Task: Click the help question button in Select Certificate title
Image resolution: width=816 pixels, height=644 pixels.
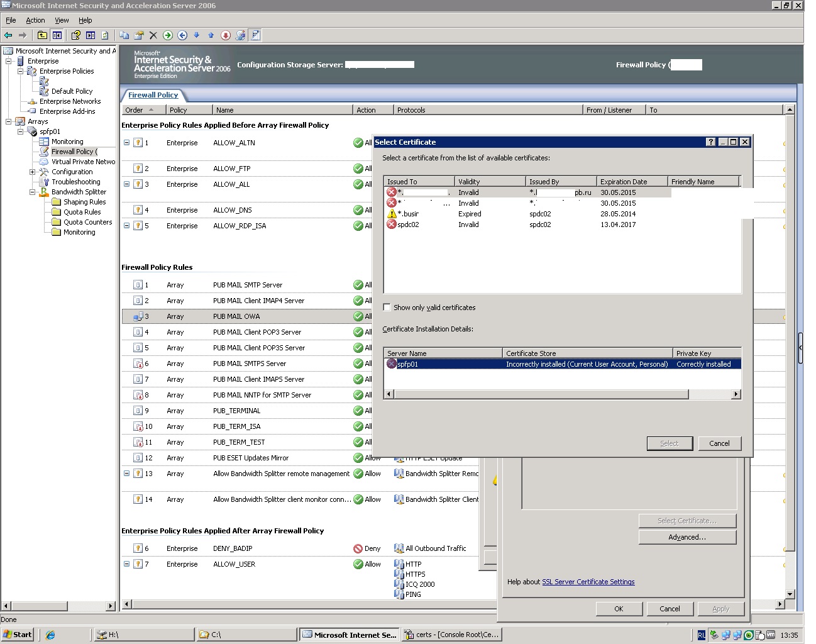Action: pos(711,142)
